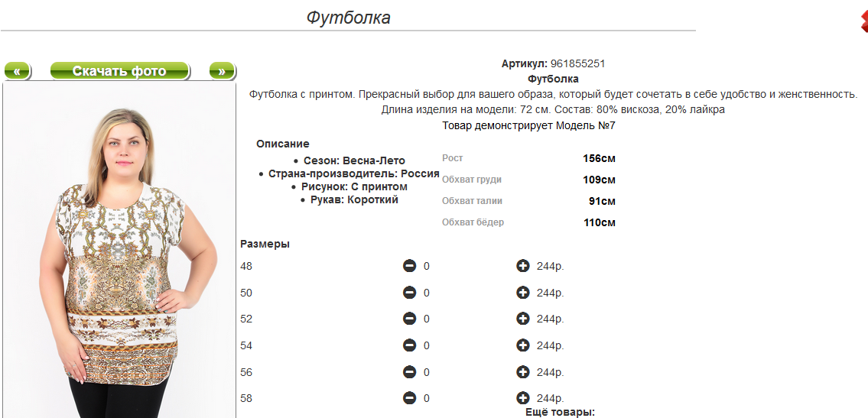
Task: Go to previous photo with « button
Action: (18, 71)
